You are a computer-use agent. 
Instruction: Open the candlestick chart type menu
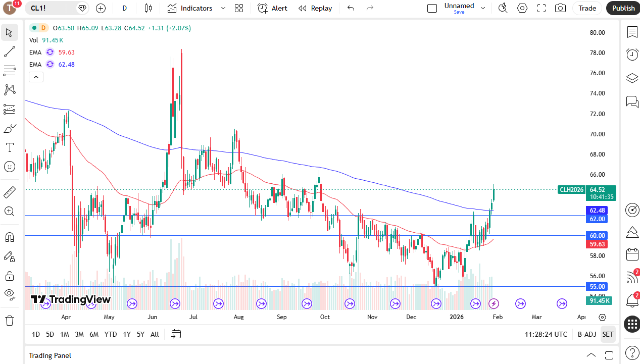[148, 8]
